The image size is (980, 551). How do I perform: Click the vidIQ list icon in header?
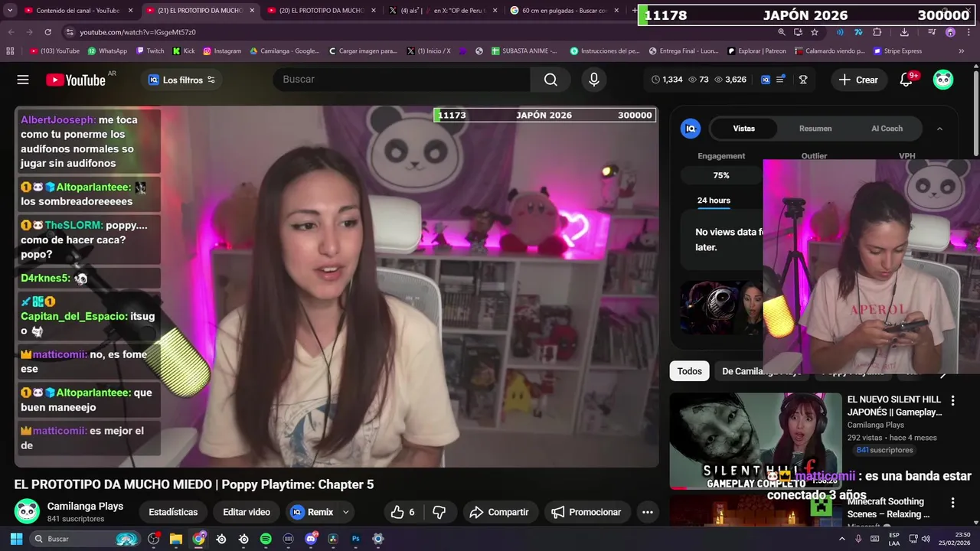point(780,80)
